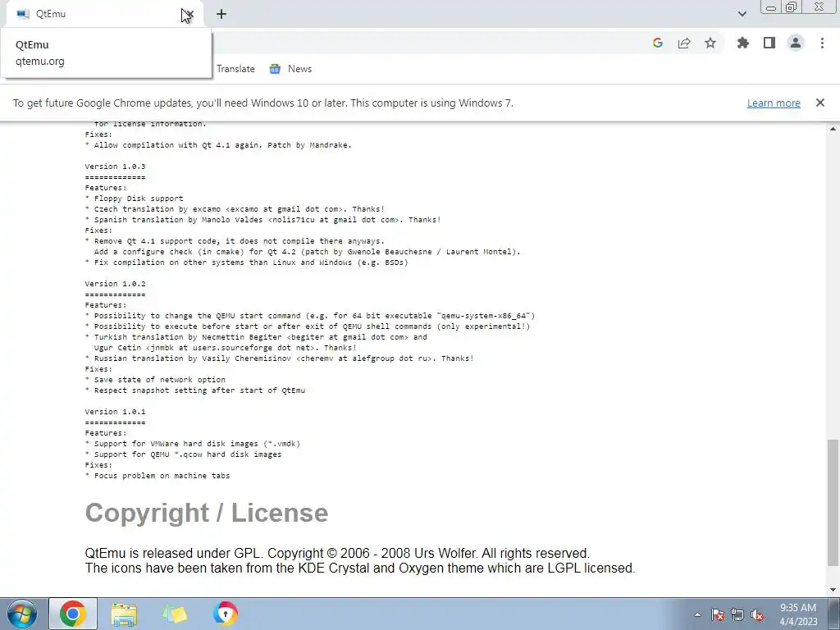Click the Copyright / License heading
Screen dimensions: 840x630
[x=206, y=513]
